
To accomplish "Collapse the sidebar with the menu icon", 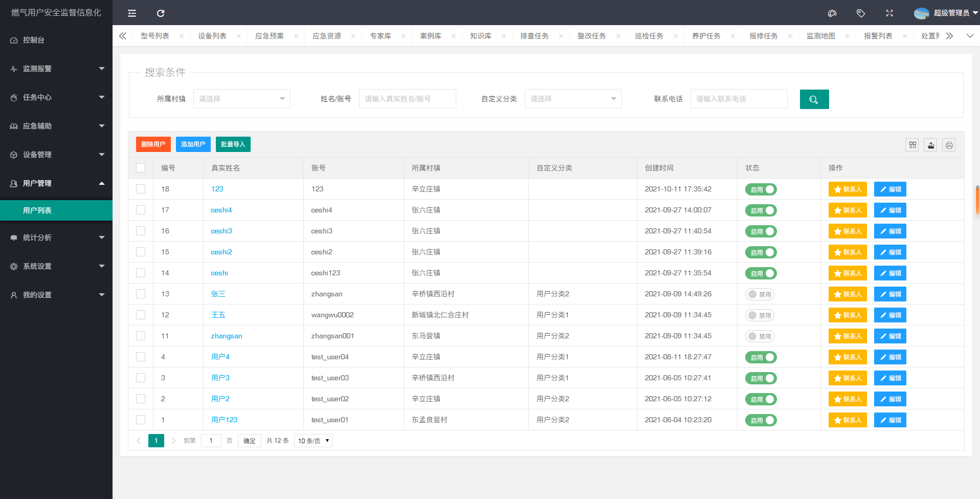I will [131, 13].
